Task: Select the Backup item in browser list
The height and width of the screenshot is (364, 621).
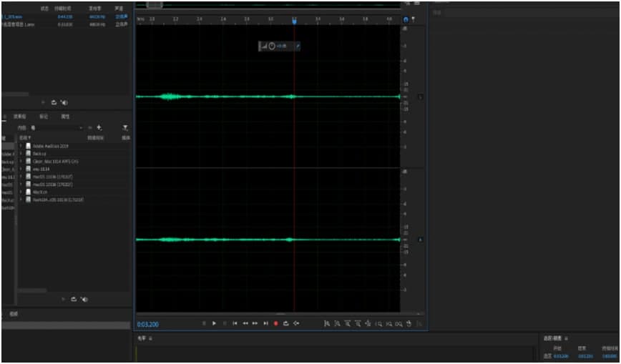Action: (39, 154)
